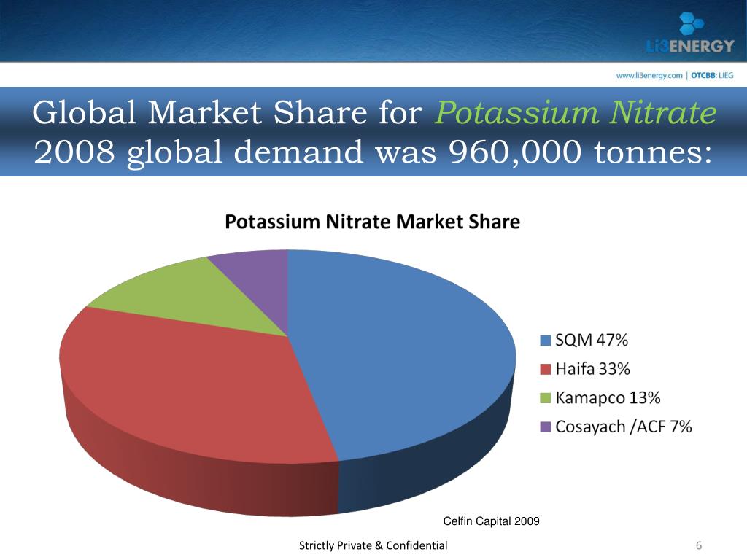Click the green Kamapco legend swatch
This screenshot has width=747, height=560.
(546, 398)
